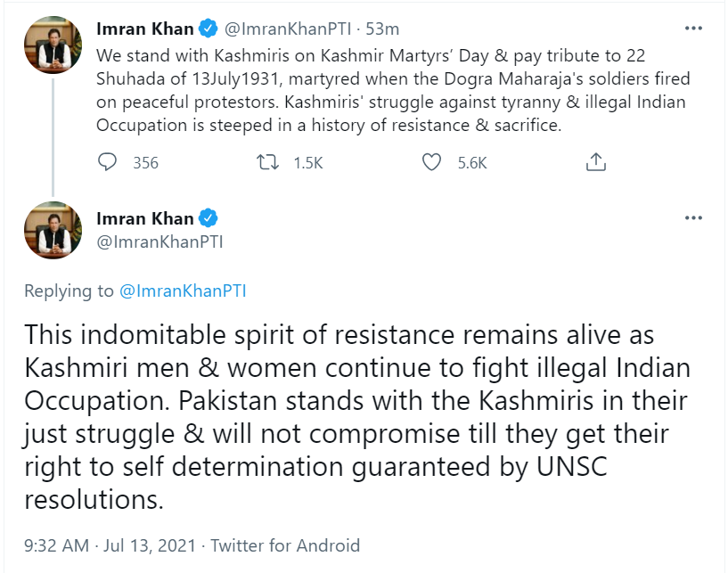728x573 pixels.
Task: Retweet the Kashmir Martyrs' Day tweet
Action: pos(266,162)
